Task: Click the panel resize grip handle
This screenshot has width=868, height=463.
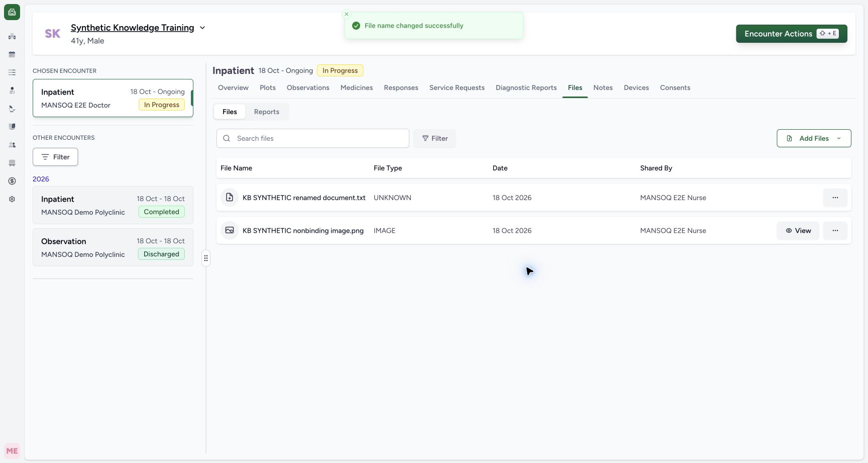Action: coord(206,258)
